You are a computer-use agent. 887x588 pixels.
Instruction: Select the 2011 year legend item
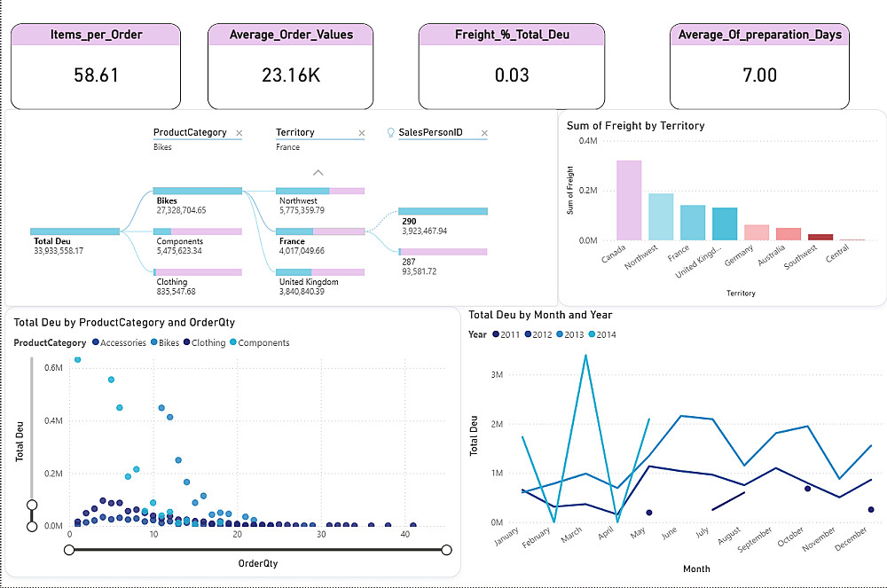(506, 334)
